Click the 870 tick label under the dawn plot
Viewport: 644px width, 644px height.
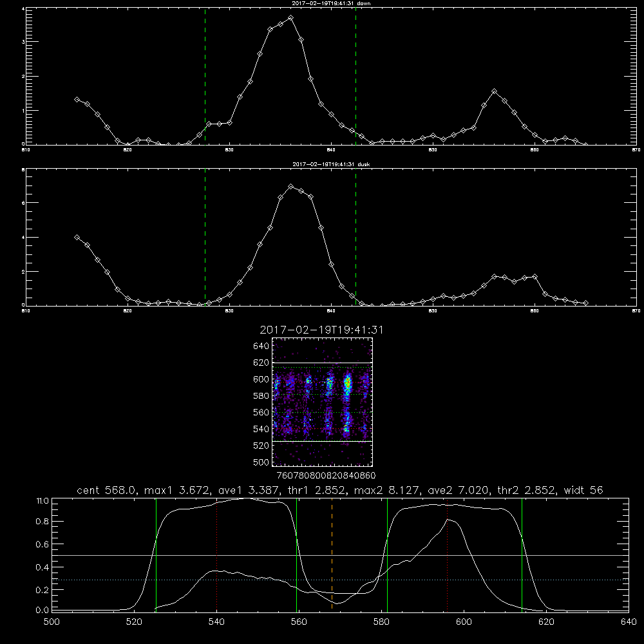[x=636, y=150]
